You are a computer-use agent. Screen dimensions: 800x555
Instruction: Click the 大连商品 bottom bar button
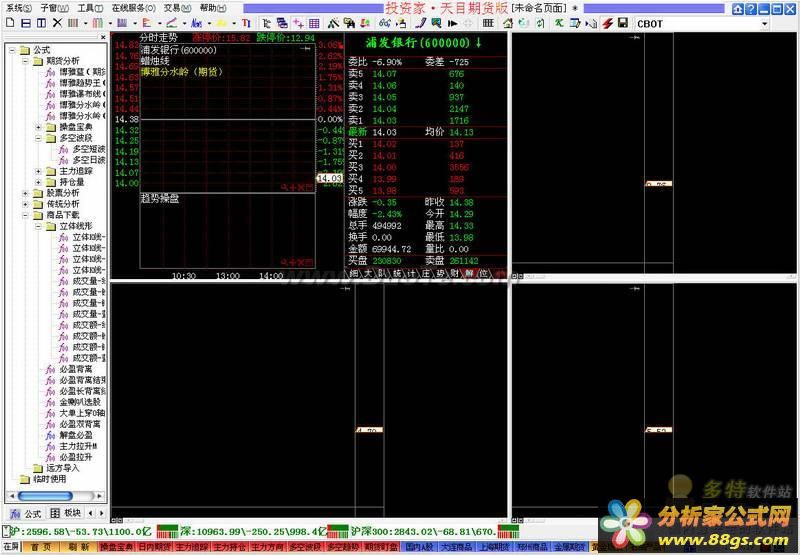(456, 547)
